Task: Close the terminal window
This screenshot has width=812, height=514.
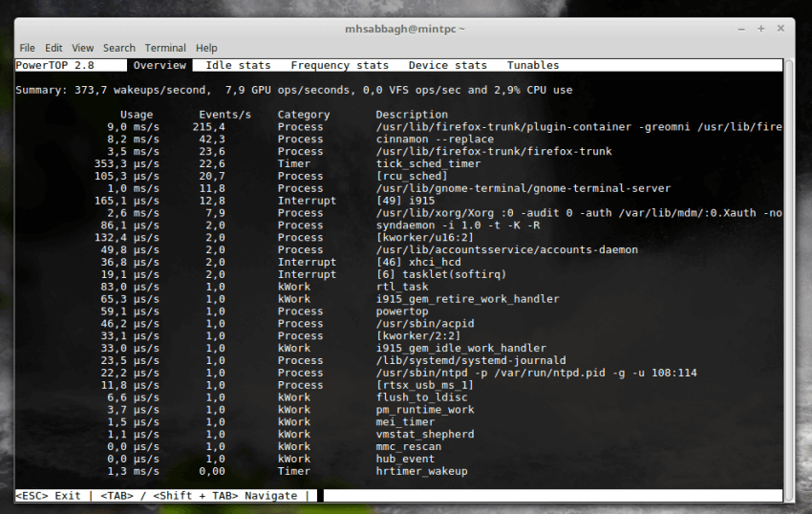Action: pyautogui.click(x=780, y=29)
